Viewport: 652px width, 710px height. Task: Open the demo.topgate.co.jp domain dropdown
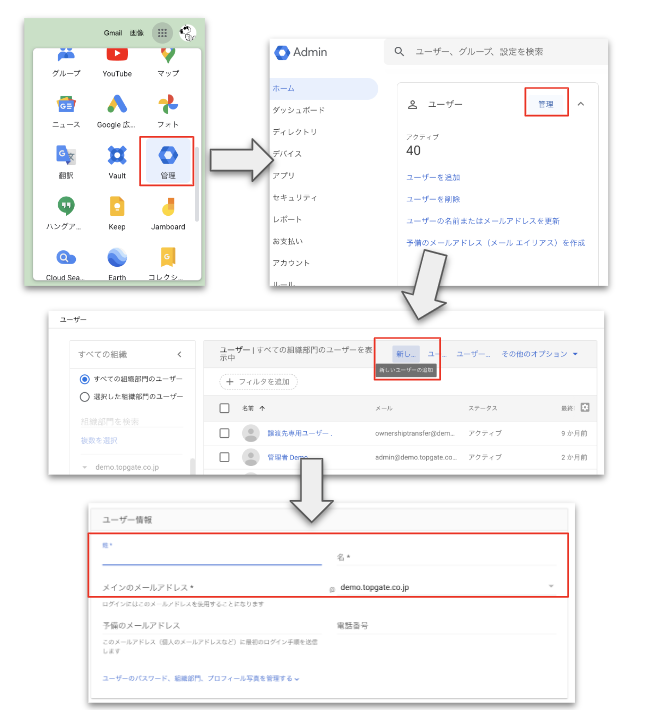pyautogui.click(x=551, y=586)
